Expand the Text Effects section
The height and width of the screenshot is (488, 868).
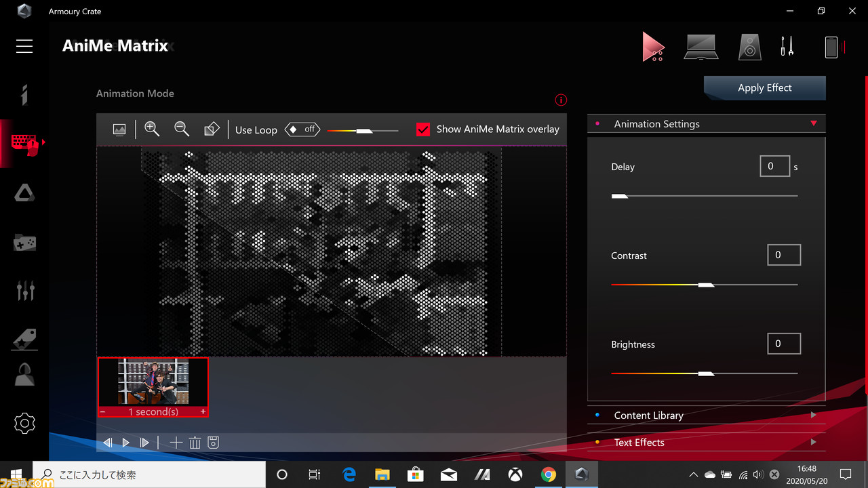706,443
